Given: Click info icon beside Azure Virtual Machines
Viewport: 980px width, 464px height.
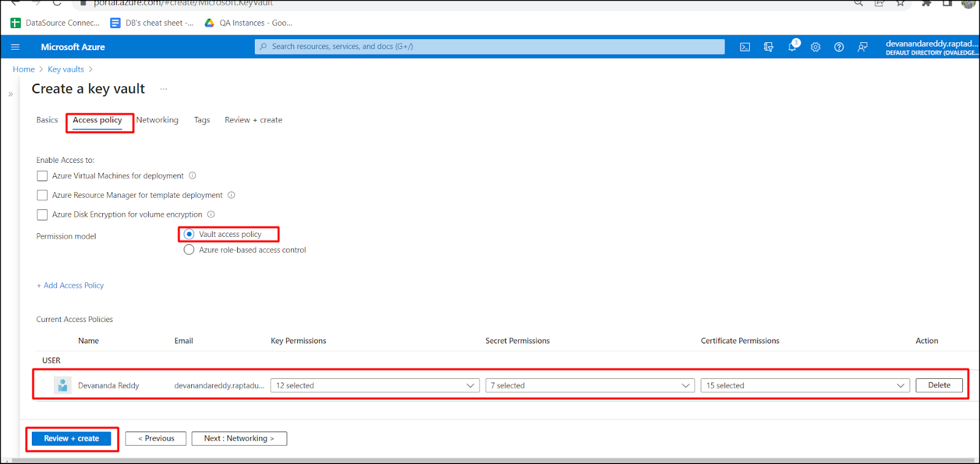Looking at the screenshot, I should (x=192, y=176).
